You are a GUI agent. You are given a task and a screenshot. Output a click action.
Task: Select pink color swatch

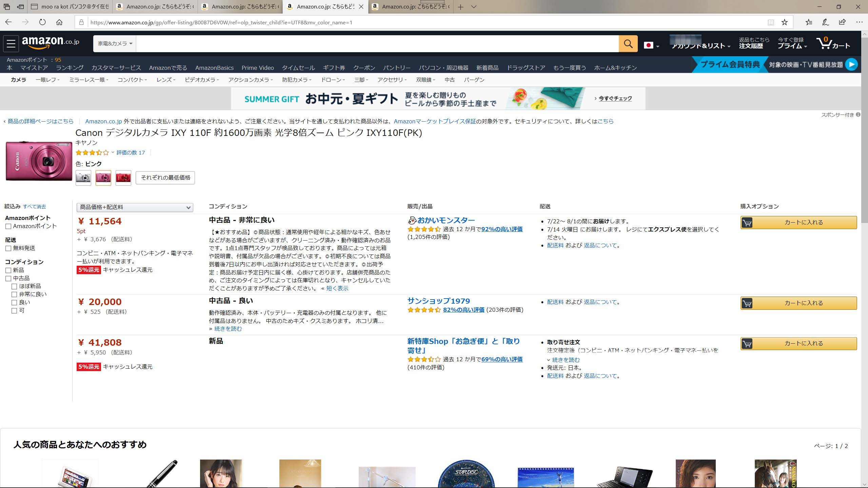click(x=103, y=178)
